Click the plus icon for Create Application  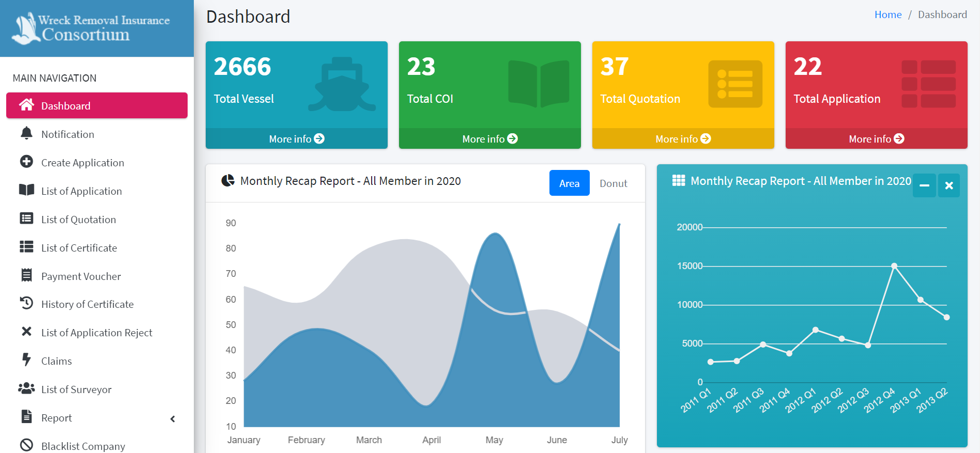coord(26,162)
